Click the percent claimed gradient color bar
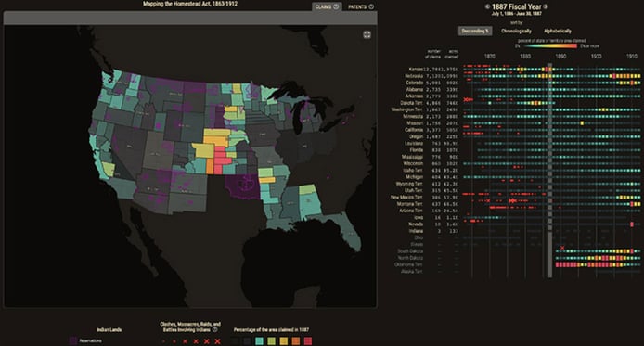644x346 pixels. point(550,46)
